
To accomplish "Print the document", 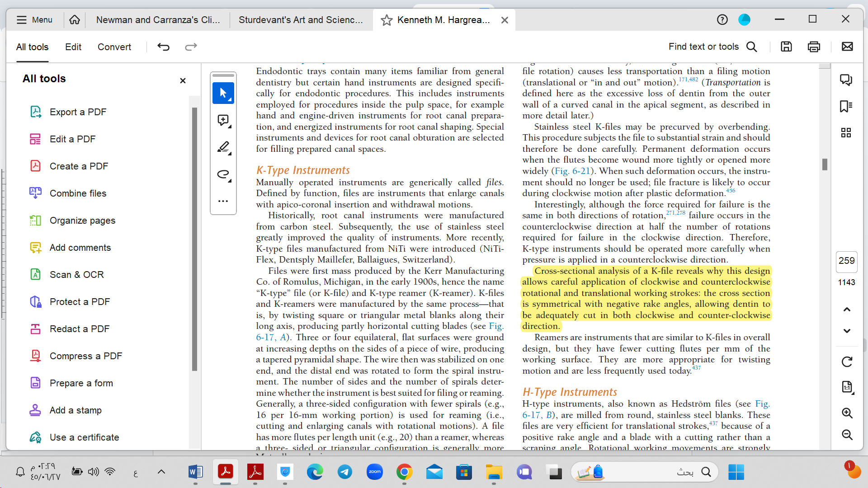I will point(814,47).
